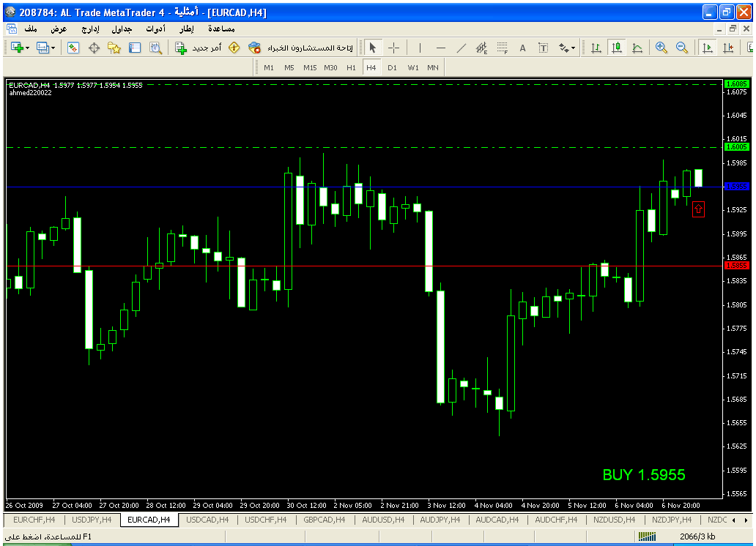Select the Crosshair tool
The height and width of the screenshot is (546, 756).
click(x=393, y=48)
